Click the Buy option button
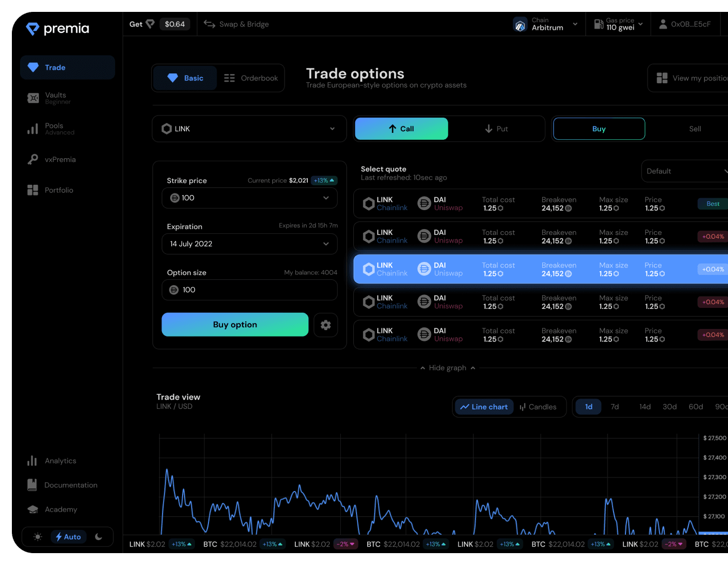Screen dimensions: 728x565 235,325
